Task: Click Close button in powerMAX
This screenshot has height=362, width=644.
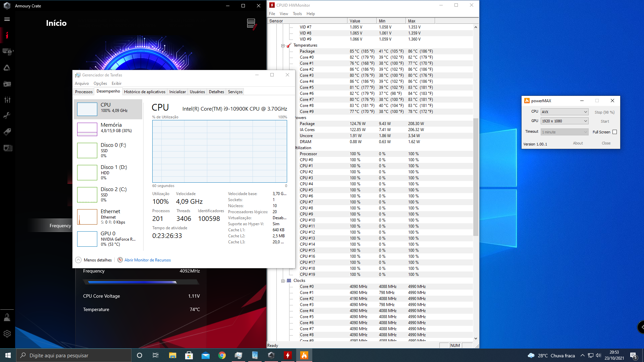Action: [606, 143]
